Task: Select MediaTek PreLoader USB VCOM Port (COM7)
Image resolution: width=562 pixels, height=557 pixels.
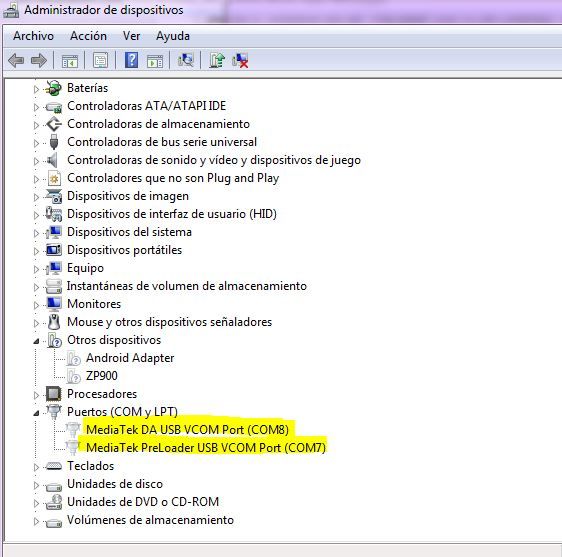Action: pyautogui.click(x=206, y=448)
